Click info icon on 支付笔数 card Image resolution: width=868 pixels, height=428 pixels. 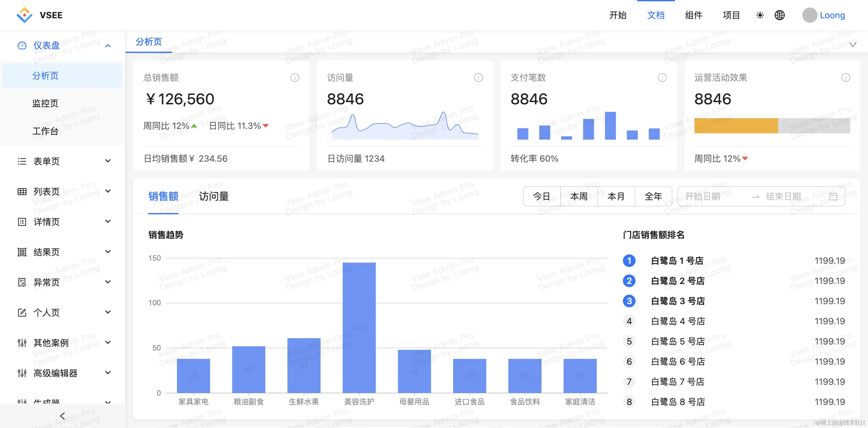point(662,78)
